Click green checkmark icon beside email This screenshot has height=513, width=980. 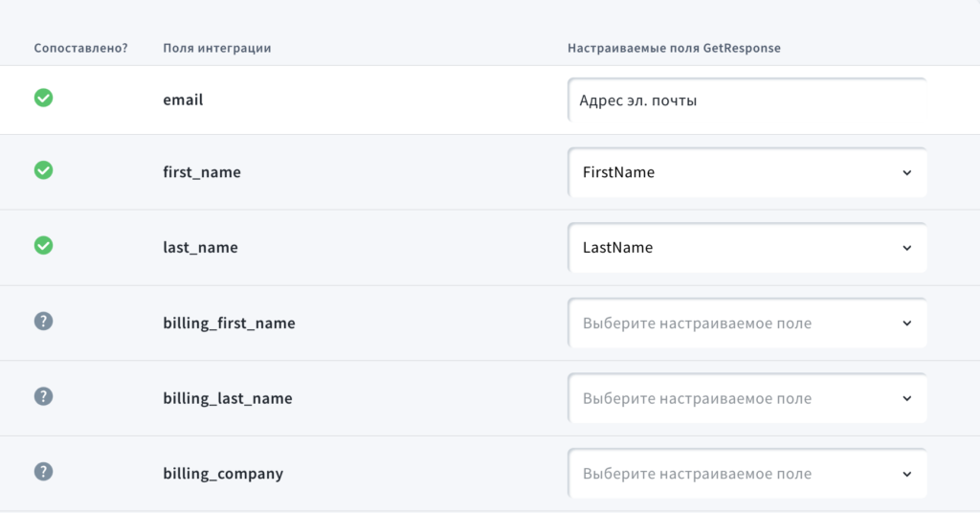tap(43, 98)
